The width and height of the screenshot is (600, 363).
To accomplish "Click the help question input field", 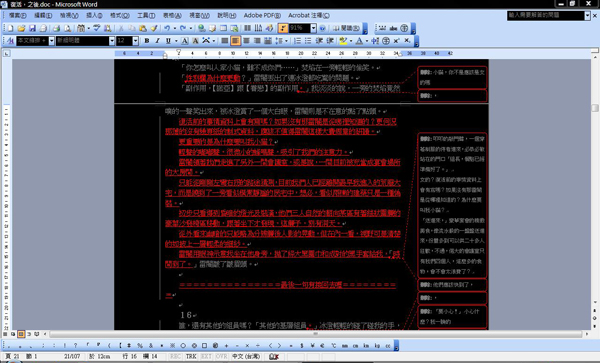I will click(546, 15).
